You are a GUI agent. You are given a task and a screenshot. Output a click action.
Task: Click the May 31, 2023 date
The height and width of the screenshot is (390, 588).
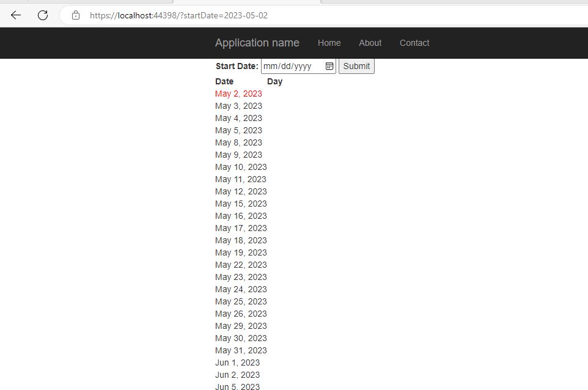pyautogui.click(x=240, y=350)
